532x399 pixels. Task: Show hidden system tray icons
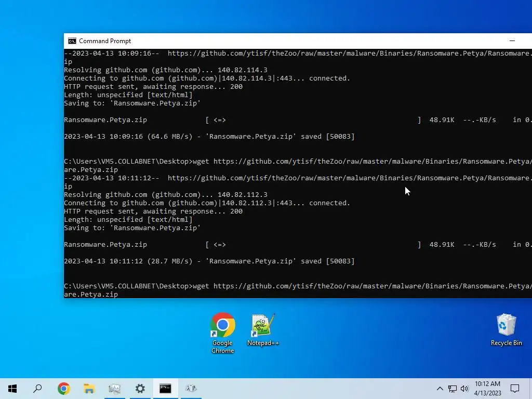[x=440, y=389]
